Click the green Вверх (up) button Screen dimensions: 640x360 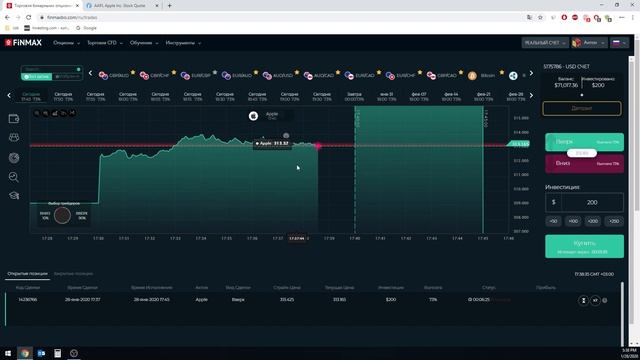pyautogui.click(x=584, y=142)
